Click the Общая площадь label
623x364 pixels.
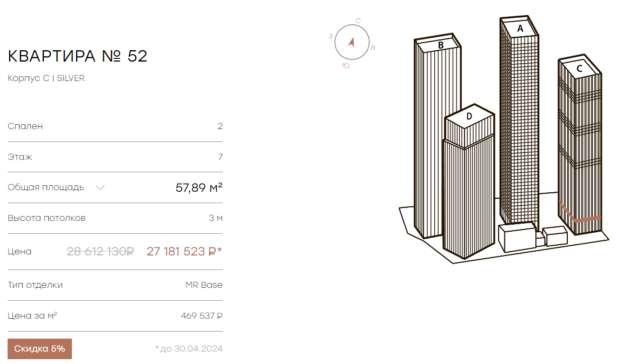pos(45,187)
